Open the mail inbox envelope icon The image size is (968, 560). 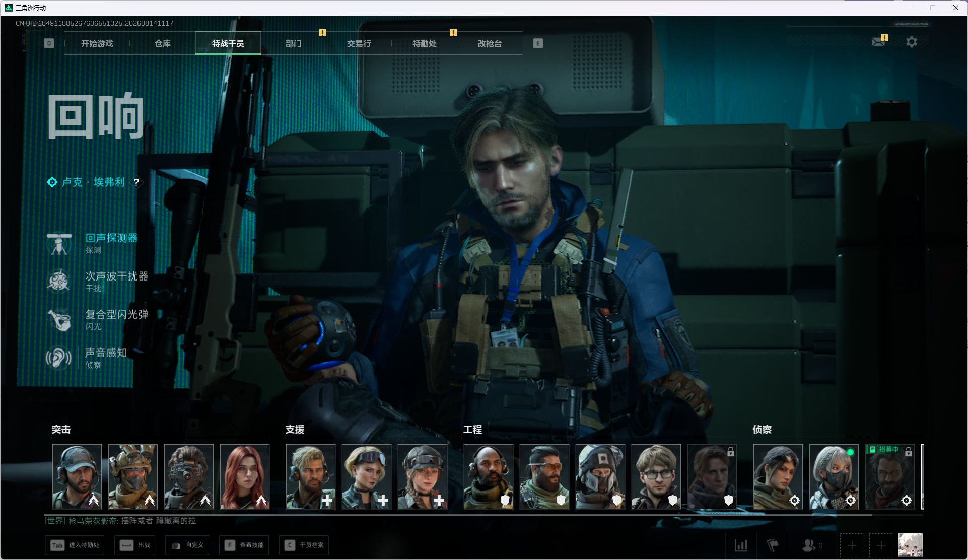tap(879, 42)
